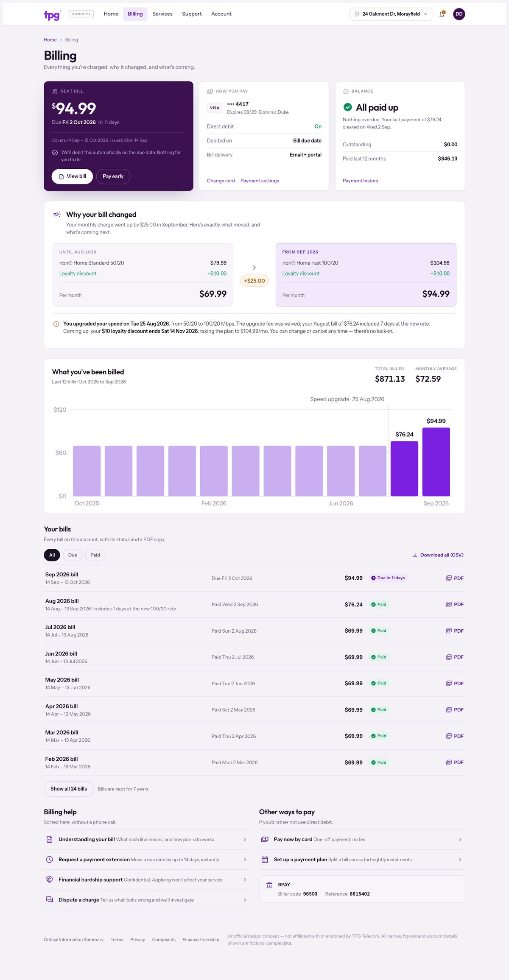Image resolution: width=509 pixels, height=980 pixels.
Task: Open Payment settings link
Action: tap(260, 181)
